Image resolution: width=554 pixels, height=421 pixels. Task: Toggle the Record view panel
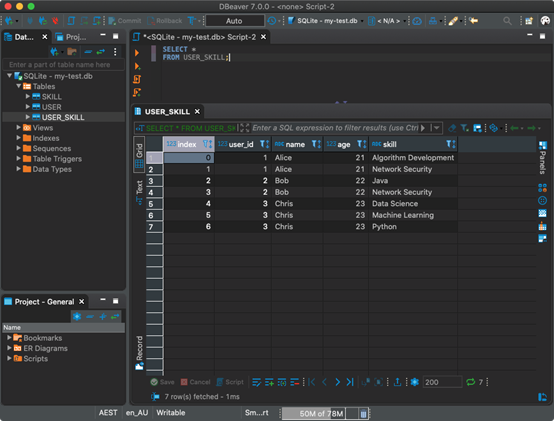pyautogui.click(x=139, y=353)
